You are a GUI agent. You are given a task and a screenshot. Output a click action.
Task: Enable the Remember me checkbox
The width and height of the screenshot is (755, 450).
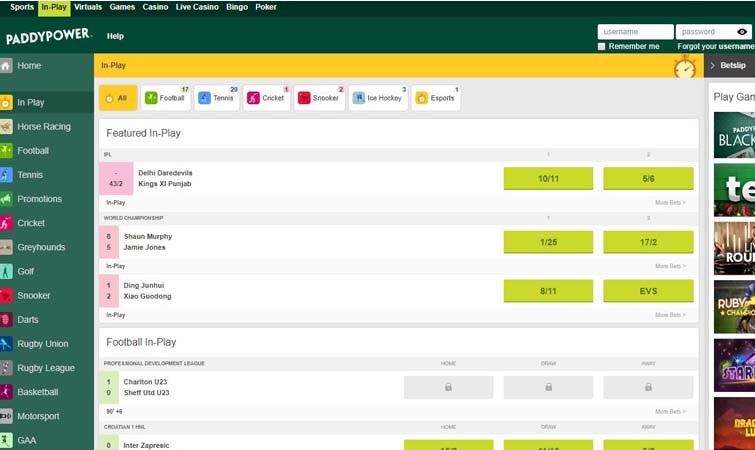601,46
